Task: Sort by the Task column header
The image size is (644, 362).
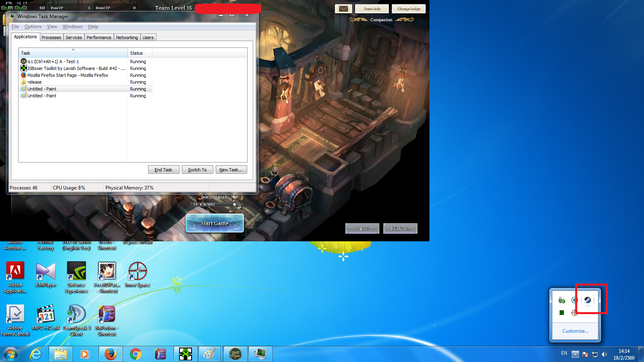Action: point(73,53)
